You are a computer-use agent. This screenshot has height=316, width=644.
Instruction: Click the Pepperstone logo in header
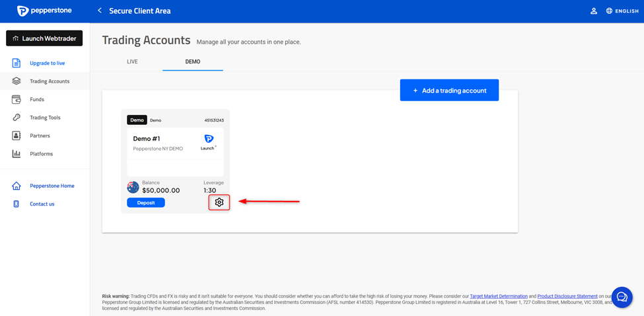45,11
